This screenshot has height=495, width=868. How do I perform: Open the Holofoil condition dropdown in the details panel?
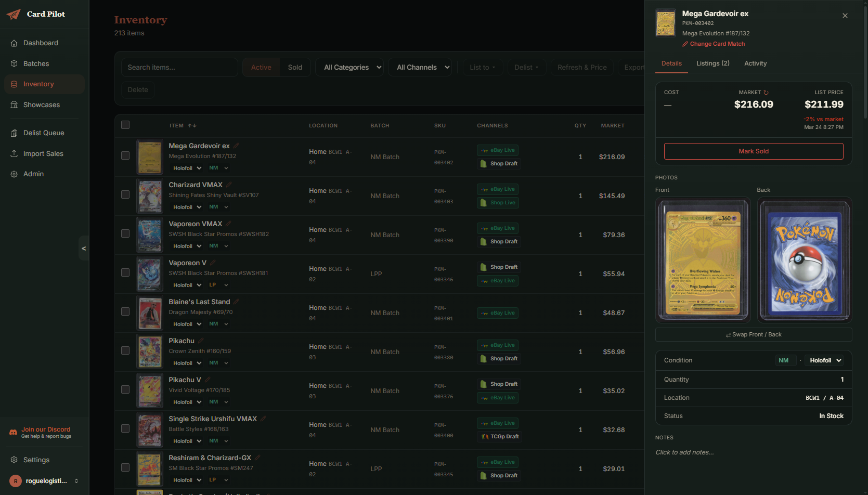[824, 360]
